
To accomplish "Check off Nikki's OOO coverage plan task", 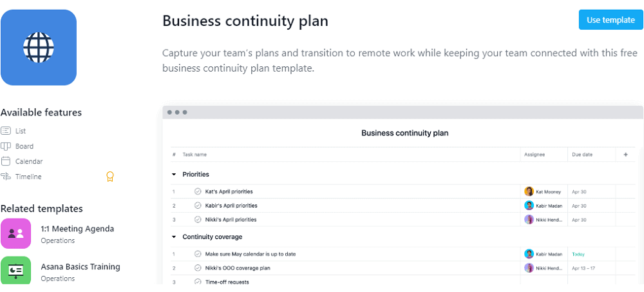I will tap(198, 268).
